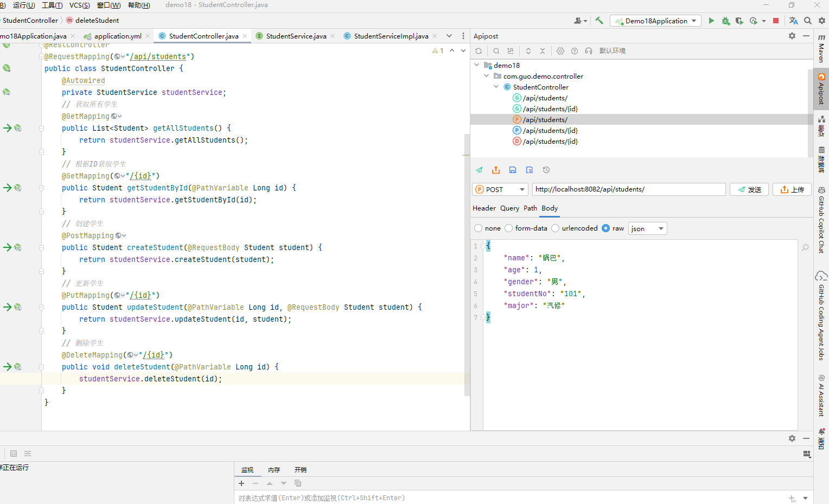Image resolution: width=829 pixels, height=504 pixels.
Task: Click the 上传 upload button
Action: [x=792, y=189]
